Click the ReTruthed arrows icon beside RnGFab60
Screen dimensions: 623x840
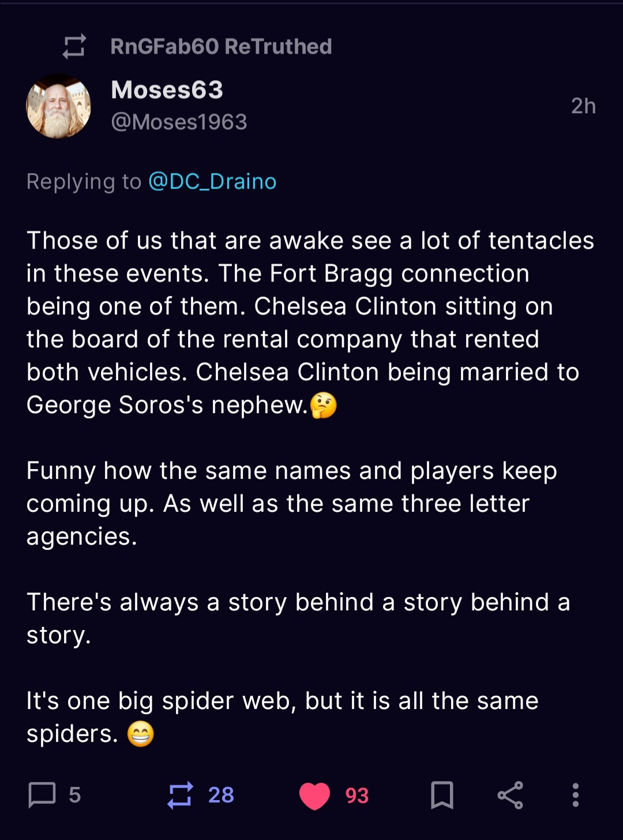(x=74, y=47)
